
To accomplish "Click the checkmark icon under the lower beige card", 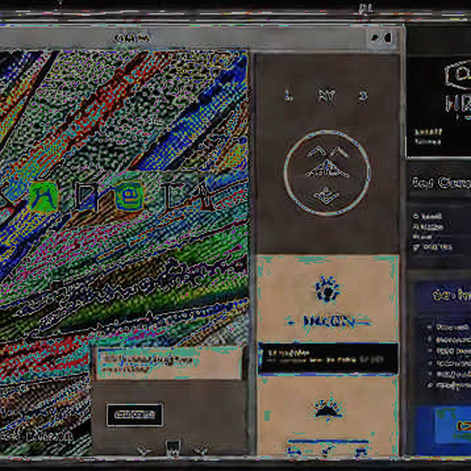I will pos(327,451).
